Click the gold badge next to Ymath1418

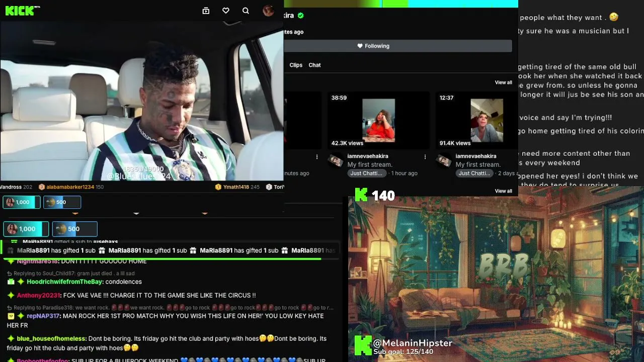click(218, 187)
